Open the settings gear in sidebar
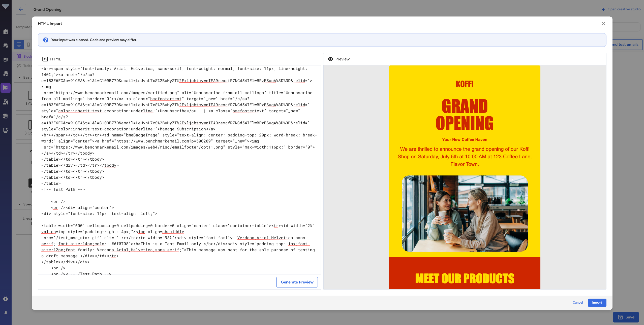Image resolution: width=644 pixels, height=325 pixels. click(x=6, y=299)
